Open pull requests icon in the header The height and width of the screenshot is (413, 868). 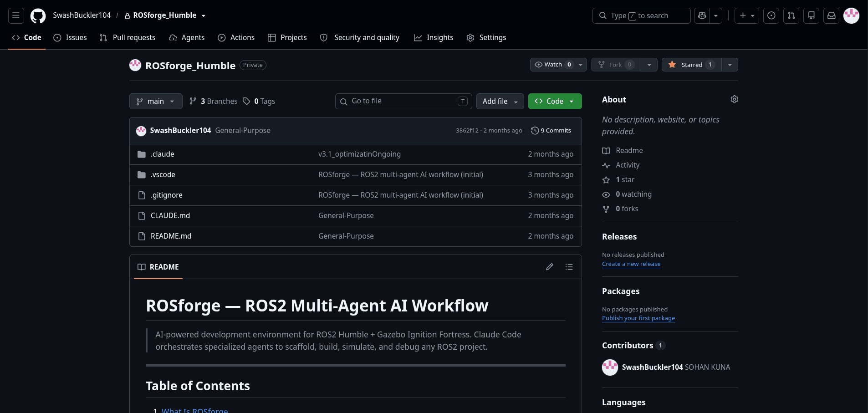(791, 15)
